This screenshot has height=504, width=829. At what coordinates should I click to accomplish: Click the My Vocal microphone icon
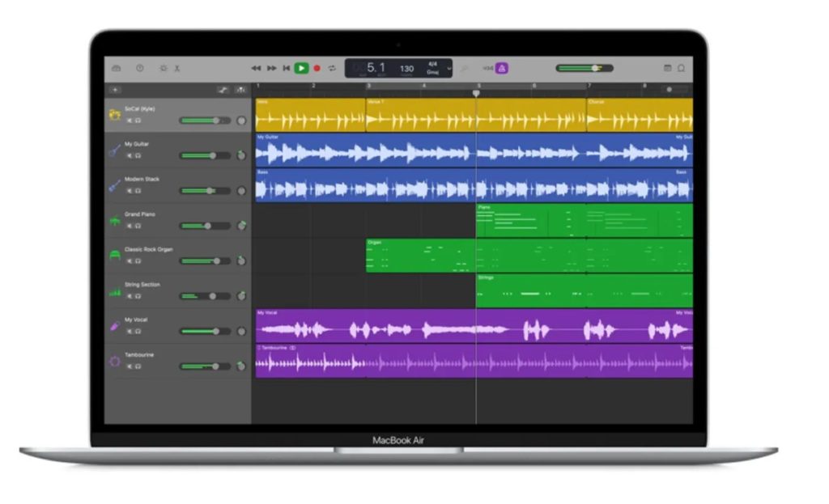click(115, 326)
